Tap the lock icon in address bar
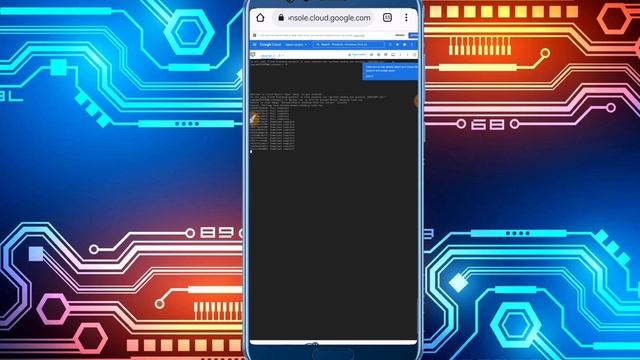640x360 pixels. (x=281, y=18)
